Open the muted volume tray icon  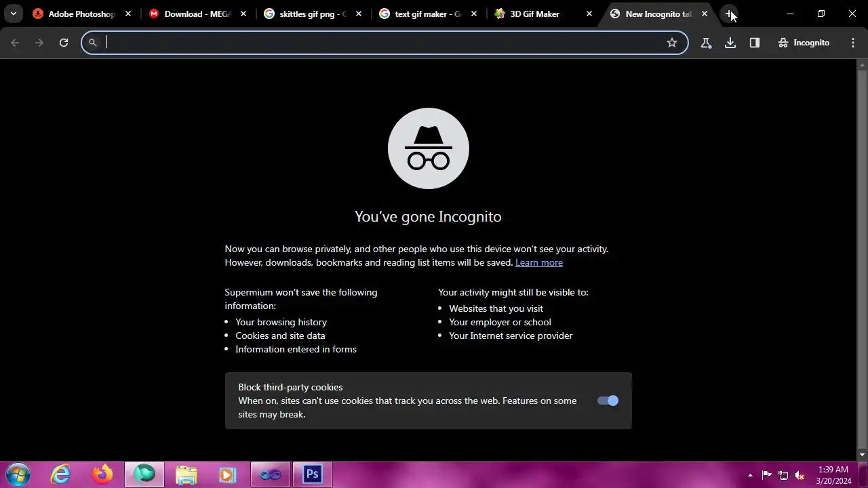pyautogui.click(x=800, y=475)
